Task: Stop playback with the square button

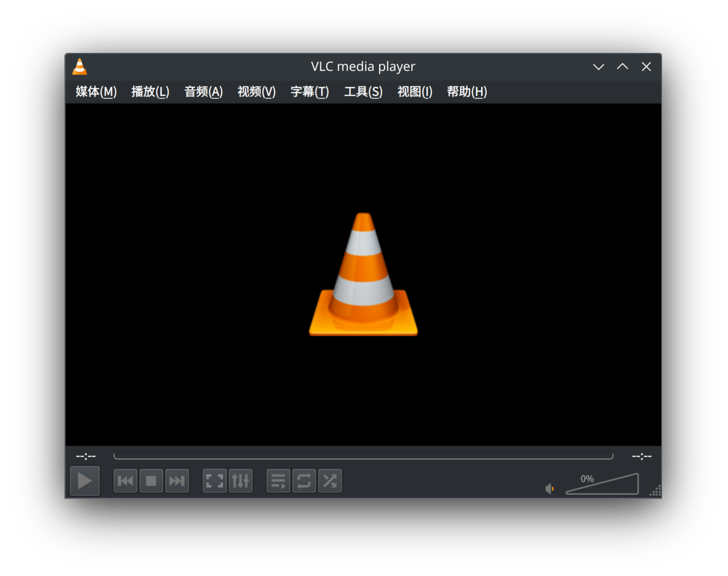Action: pos(151,481)
